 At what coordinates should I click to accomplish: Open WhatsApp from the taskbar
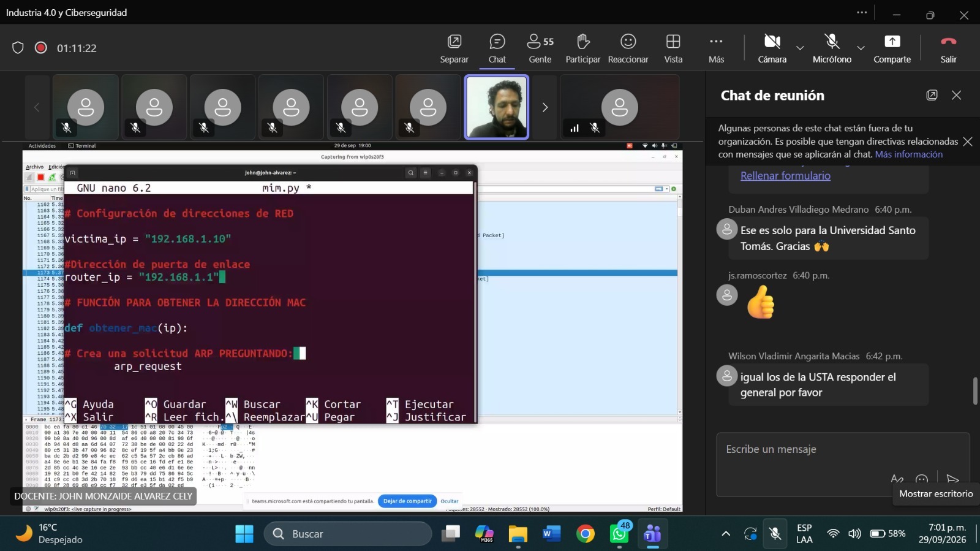click(619, 534)
